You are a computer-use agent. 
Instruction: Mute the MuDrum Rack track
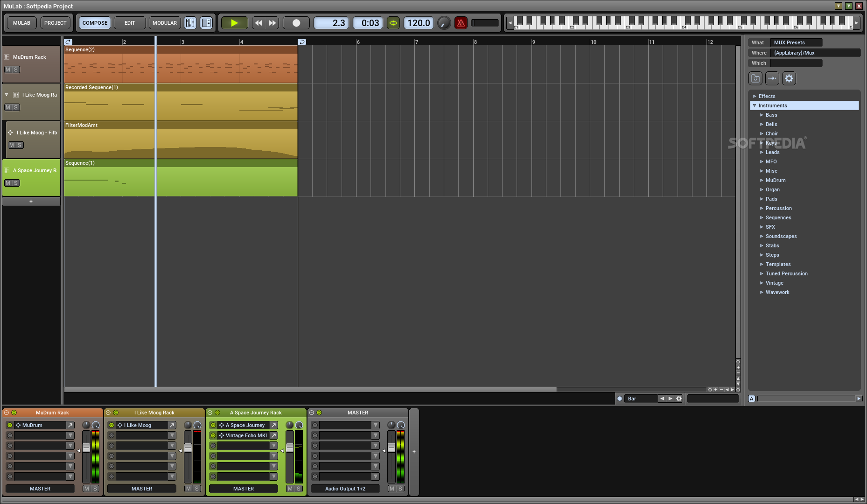pos(8,70)
